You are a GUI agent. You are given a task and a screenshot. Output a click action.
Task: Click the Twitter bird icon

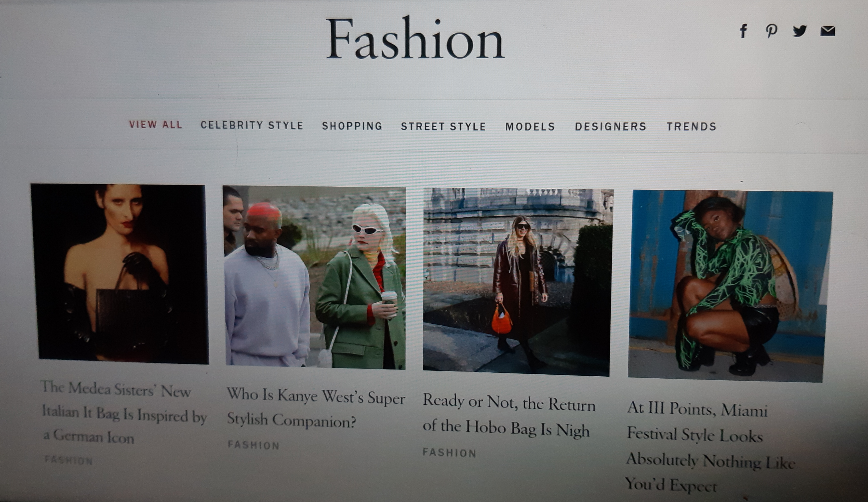tap(800, 31)
